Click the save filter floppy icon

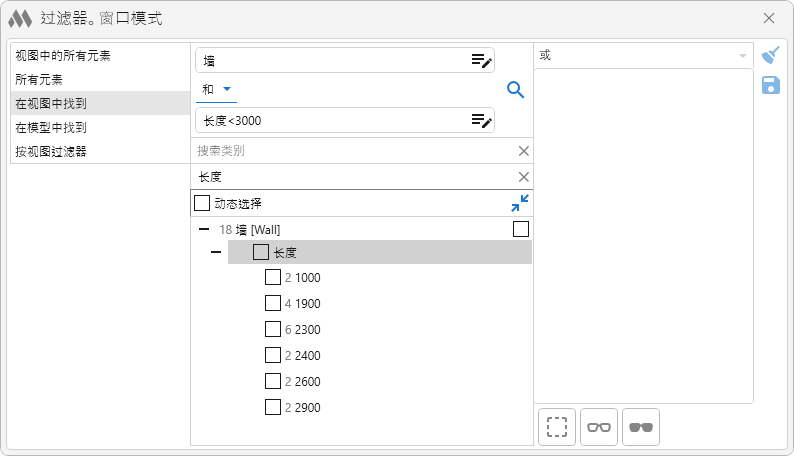point(770,86)
